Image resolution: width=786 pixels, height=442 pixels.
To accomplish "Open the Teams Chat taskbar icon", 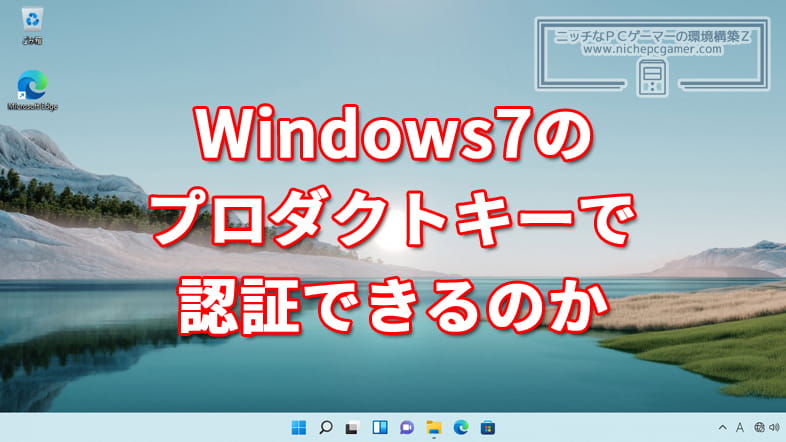I will click(x=407, y=427).
